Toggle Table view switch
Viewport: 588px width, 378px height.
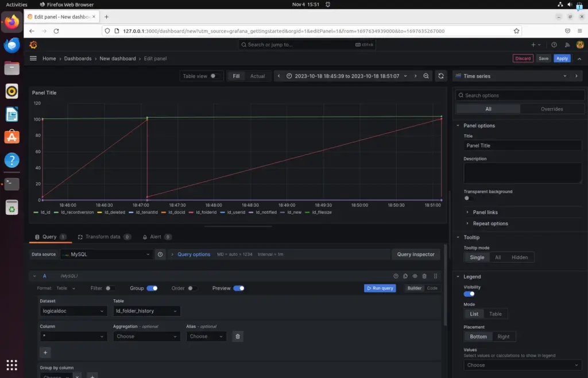(x=214, y=76)
